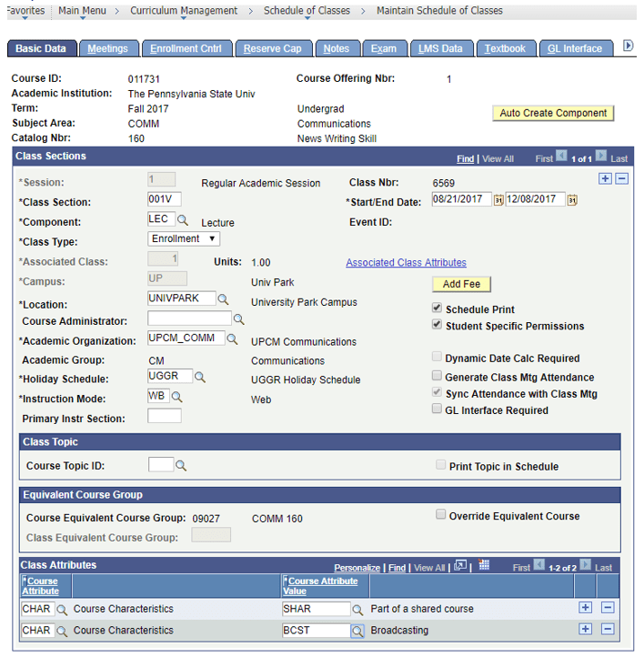
Task: Switch to the Enrollment Cntrl tab
Action: [x=186, y=48]
